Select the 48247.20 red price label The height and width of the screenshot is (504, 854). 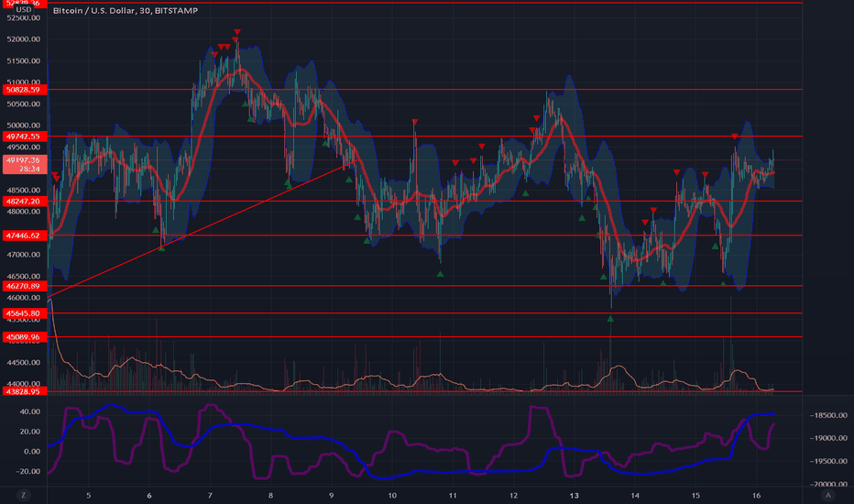point(25,202)
